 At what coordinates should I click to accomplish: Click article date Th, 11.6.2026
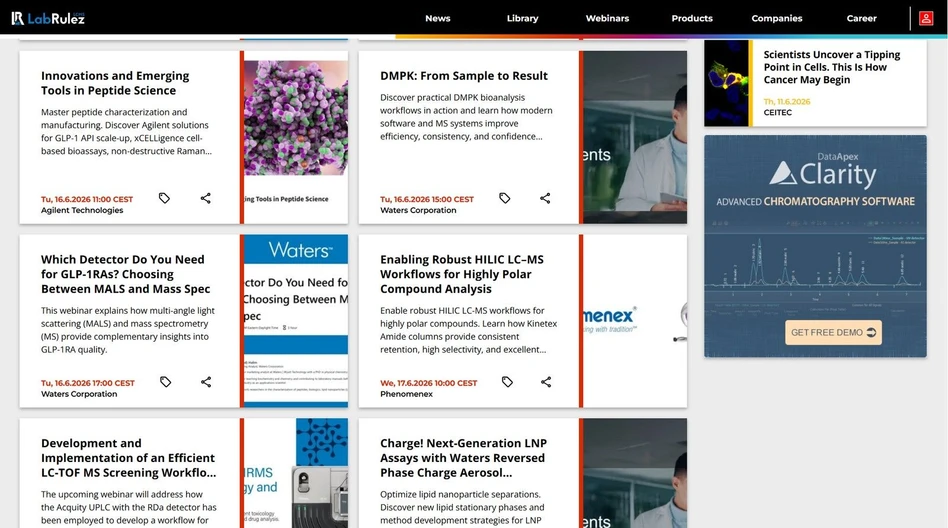pyautogui.click(x=787, y=102)
